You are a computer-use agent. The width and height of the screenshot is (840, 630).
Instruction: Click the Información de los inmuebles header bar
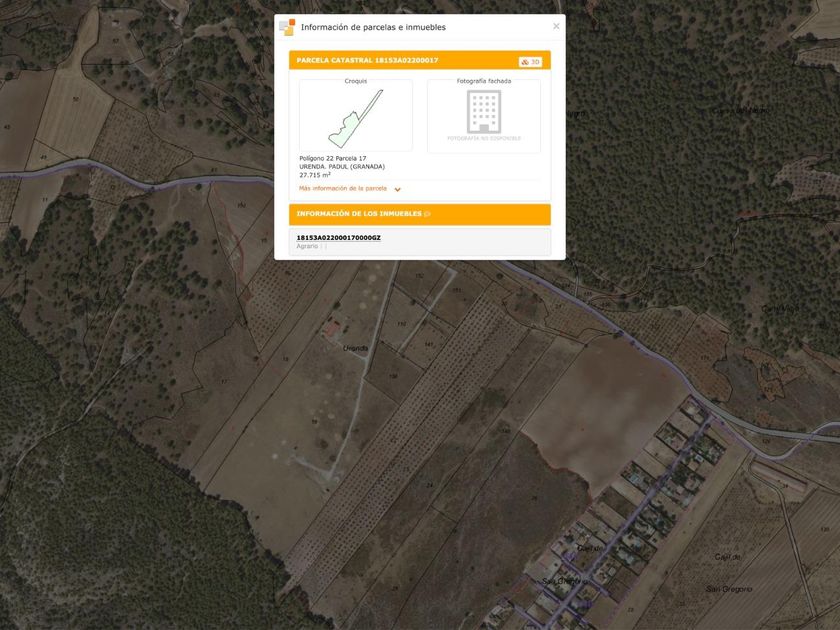click(x=419, y=214)
